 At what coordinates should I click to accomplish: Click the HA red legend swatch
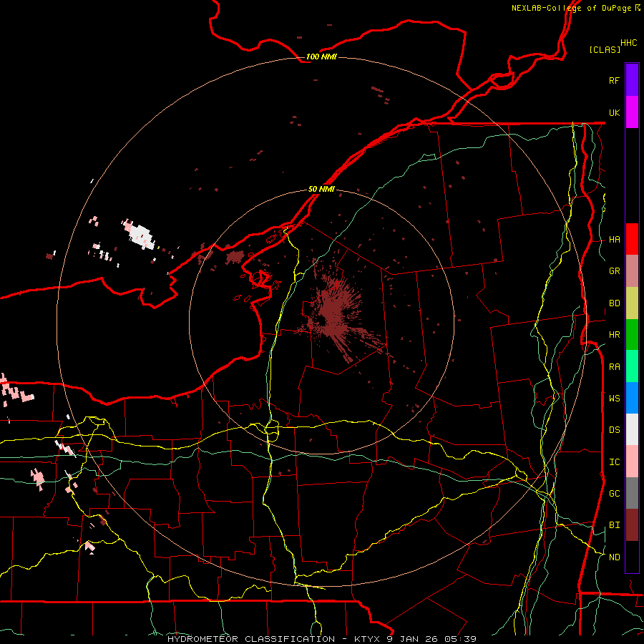pos(632,239)
